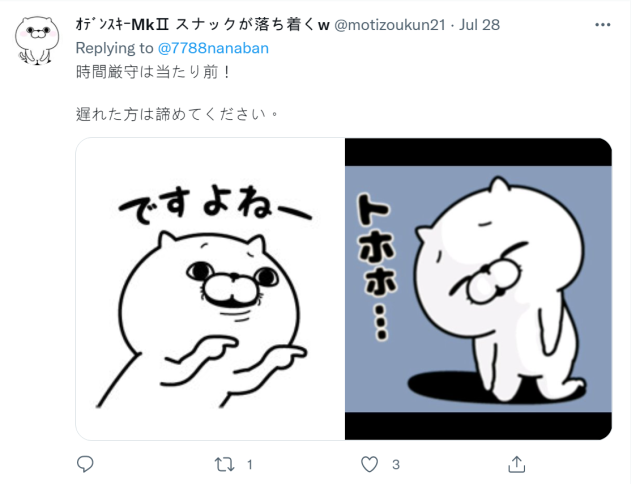Click the retweet count of 1
Screen dimensions: 640x484
coord(250,464)
